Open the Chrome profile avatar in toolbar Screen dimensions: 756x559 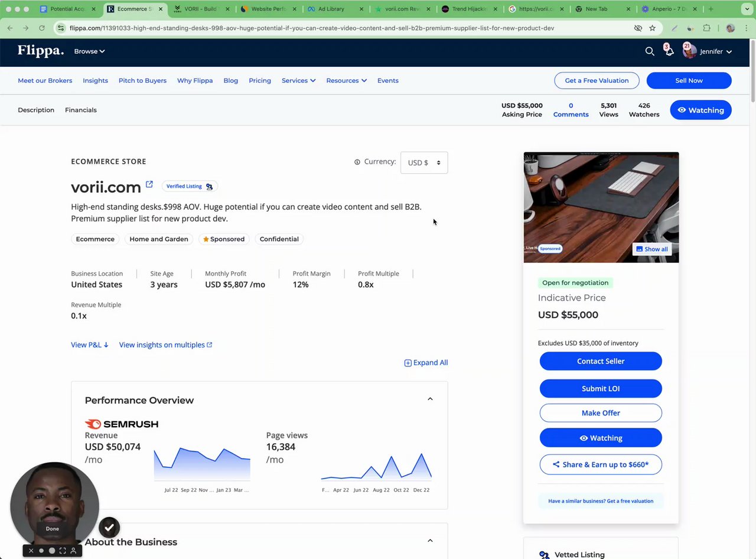tap(731, 28)
